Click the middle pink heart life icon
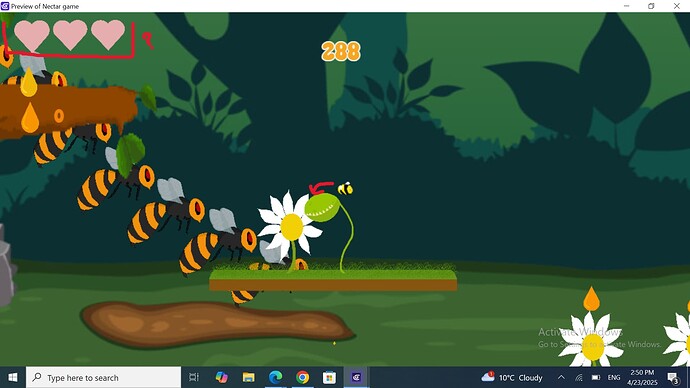Screen dimensions: 690x388 70,35
